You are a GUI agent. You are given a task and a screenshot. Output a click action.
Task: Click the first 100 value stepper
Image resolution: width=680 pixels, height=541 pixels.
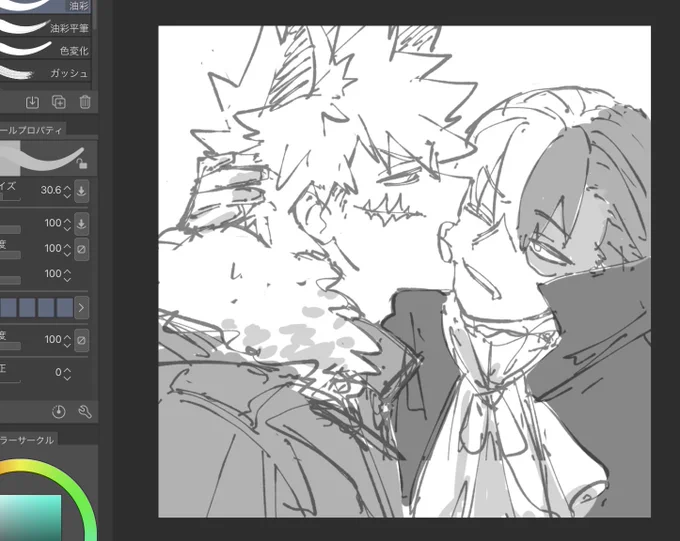coord(67,224)
